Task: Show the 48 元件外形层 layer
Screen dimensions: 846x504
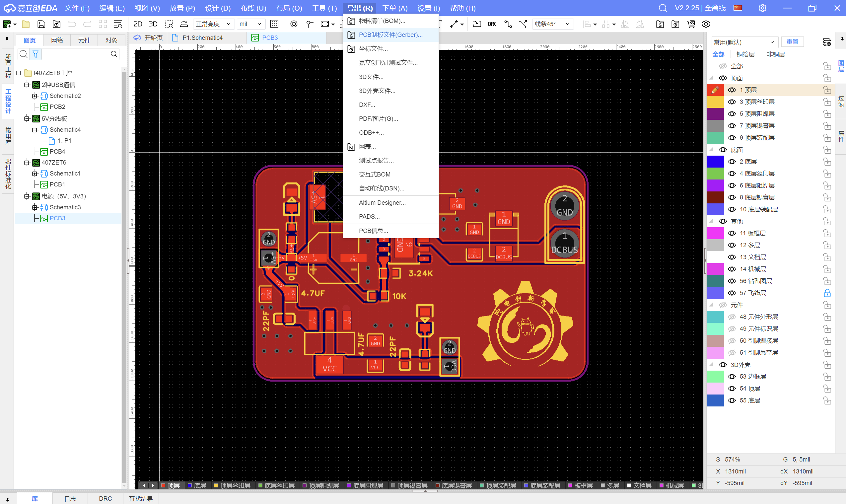Action: (x=732, y=317)
